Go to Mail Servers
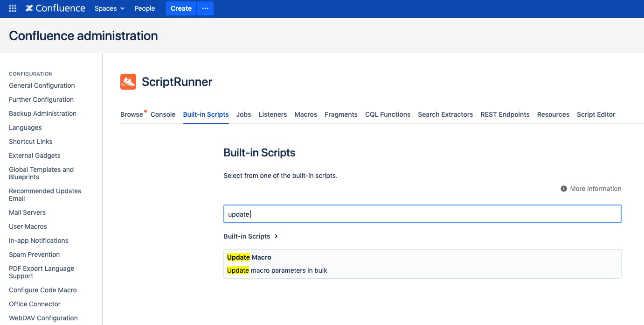The width and height of the screenshot is (644, 325). 28,212
